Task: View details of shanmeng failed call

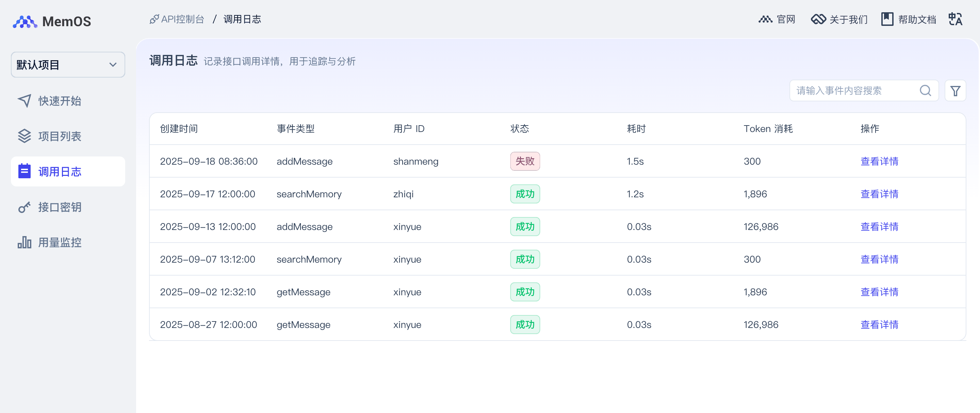Action: point(879,161)
